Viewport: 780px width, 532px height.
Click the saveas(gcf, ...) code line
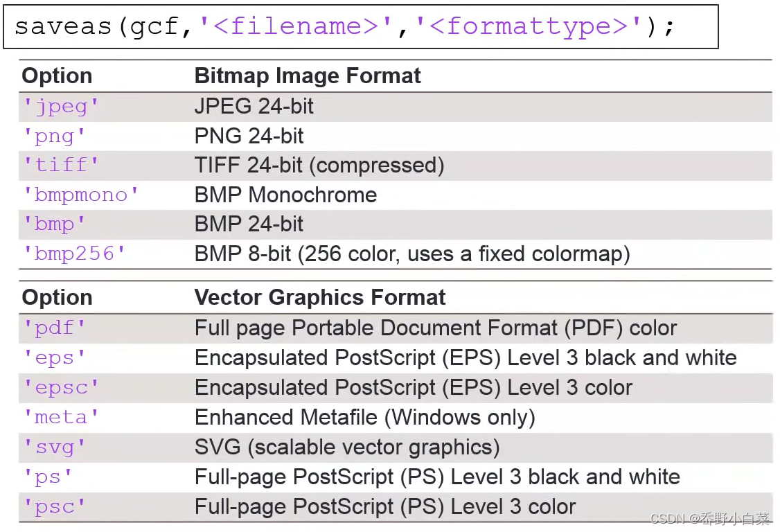click(344, 26)
